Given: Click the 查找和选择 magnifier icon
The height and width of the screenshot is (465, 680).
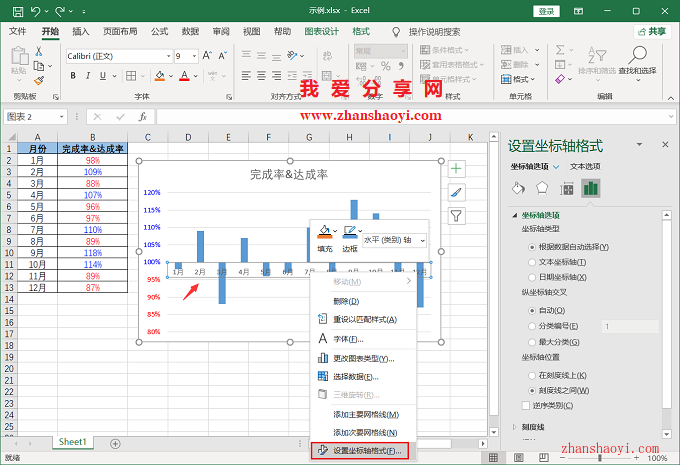Looking at the screenshot, I should [637, 55].
